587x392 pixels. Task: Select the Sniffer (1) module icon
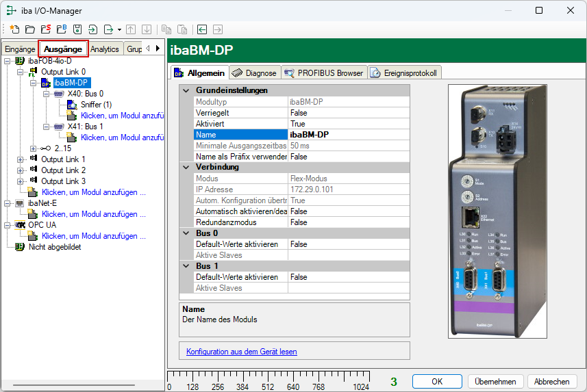pos(72,105)
